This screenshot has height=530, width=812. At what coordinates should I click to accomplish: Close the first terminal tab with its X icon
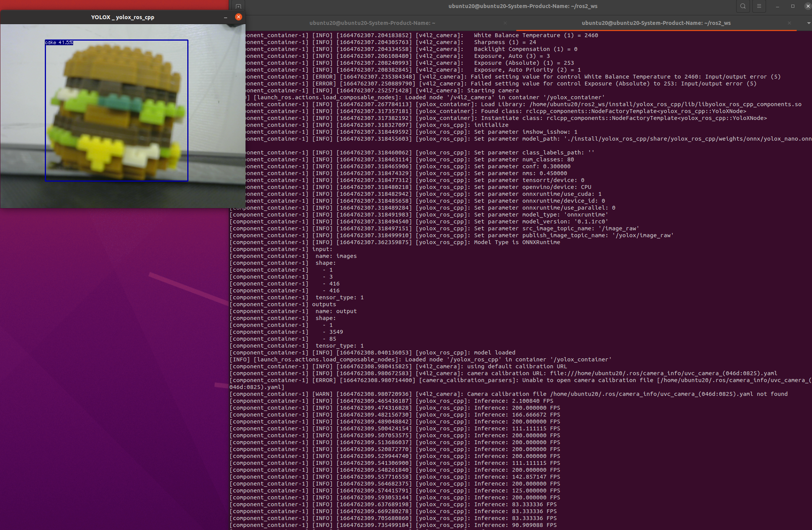(505, 23)
